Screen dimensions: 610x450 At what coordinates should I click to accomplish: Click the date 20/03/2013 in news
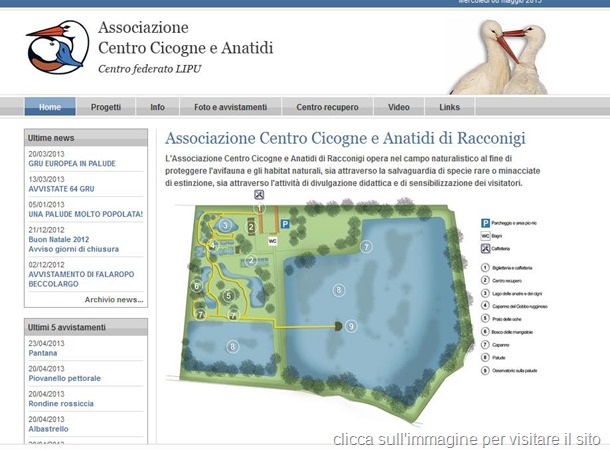pos(46,154)
